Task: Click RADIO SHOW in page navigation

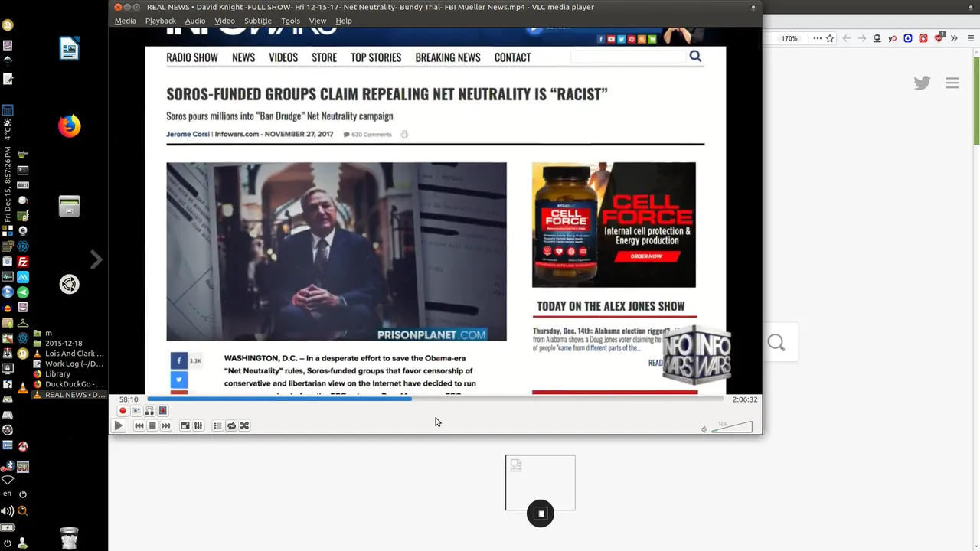Action: click(192, 57)
